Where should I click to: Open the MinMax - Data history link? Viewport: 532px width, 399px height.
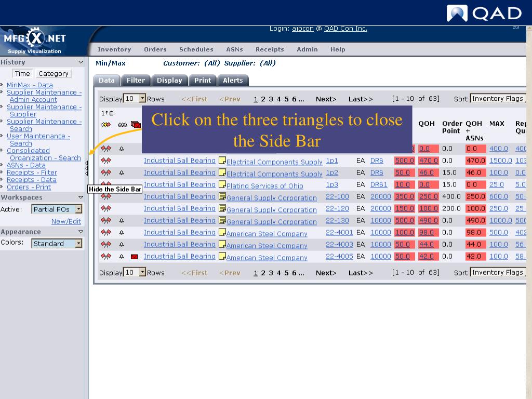(30, 85)
